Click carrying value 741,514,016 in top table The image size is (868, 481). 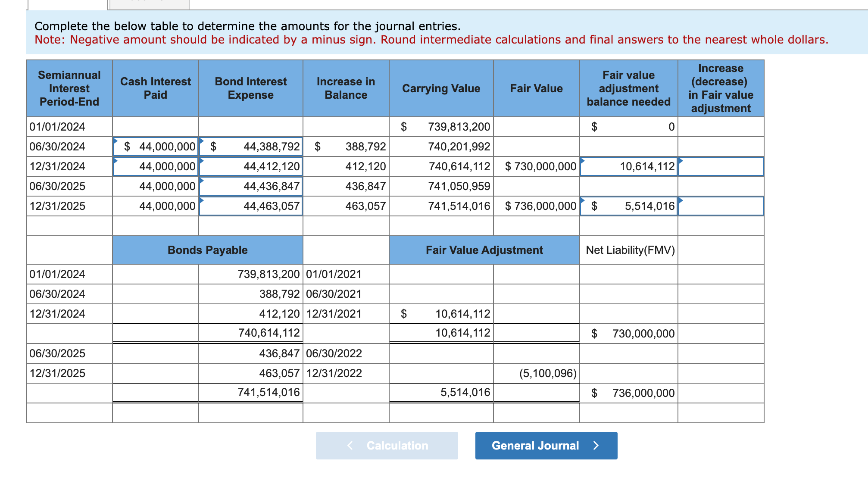point(441,206)
